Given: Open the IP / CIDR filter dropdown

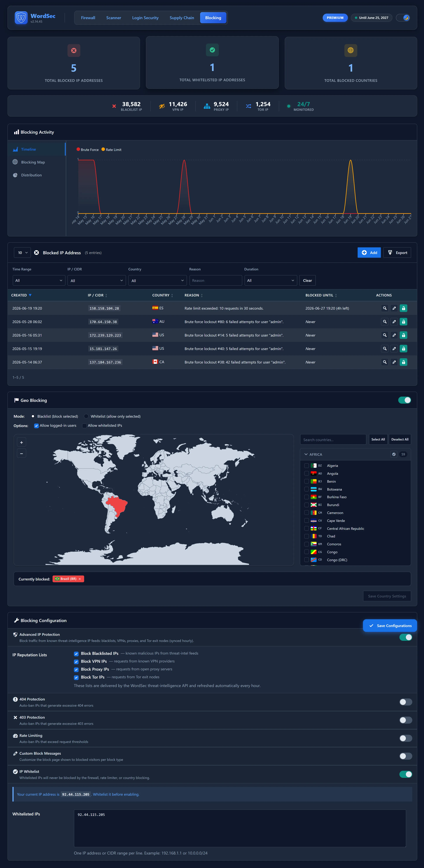Looking at the screenshot, I should [x=97, y=280].
